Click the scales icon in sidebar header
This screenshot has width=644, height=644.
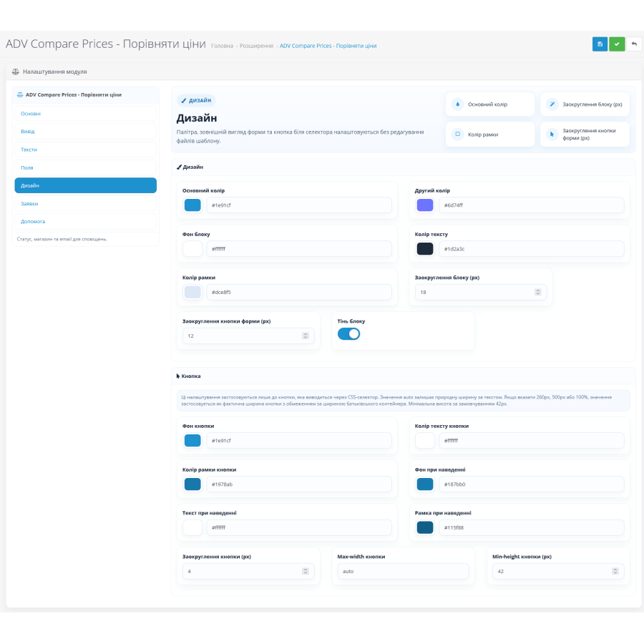point(20,94)
